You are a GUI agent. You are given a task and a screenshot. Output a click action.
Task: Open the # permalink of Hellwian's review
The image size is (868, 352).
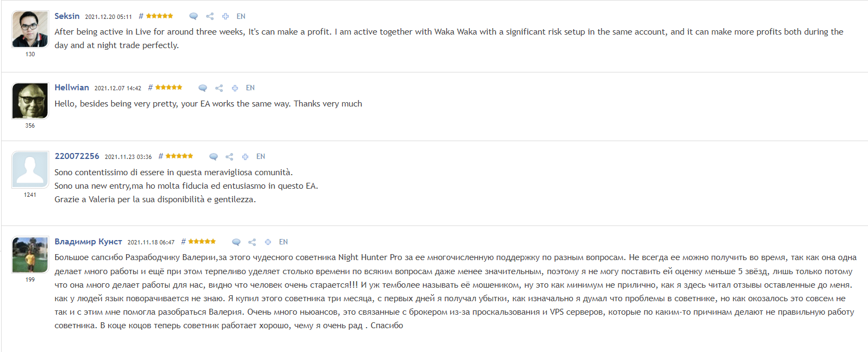(x=150, y=88)
